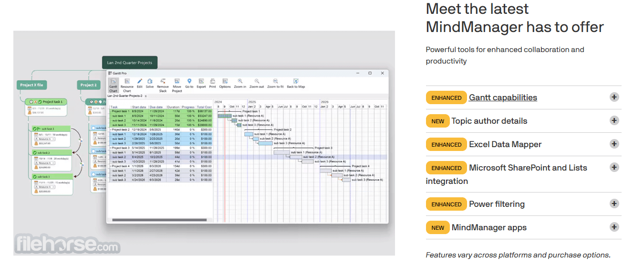Expand the Power filtering plus button
Image resolution: width=644 pixels, height=268 pixels.
tap(614, 204)
